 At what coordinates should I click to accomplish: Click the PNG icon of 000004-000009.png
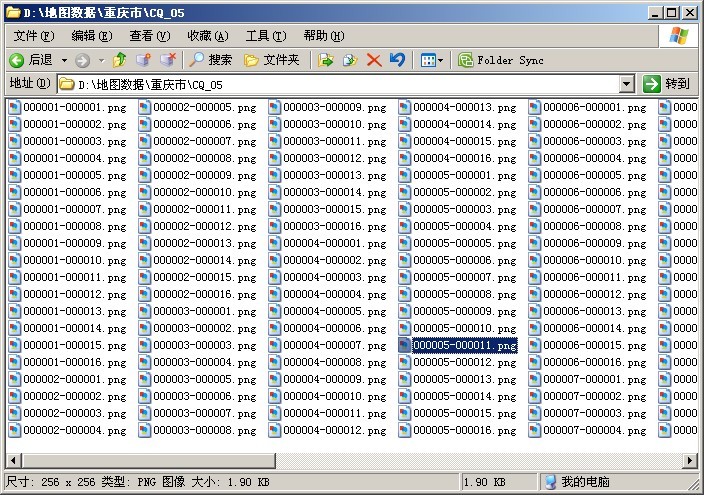click(275, 380)
